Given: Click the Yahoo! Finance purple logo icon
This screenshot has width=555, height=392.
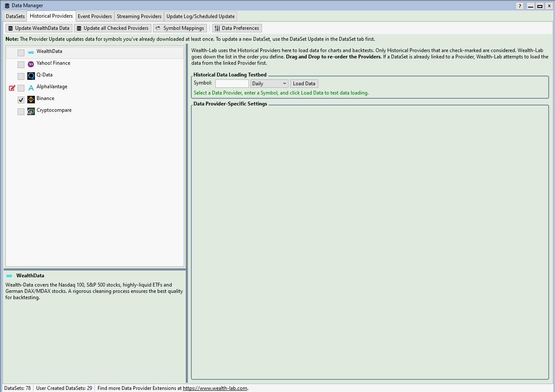Looking at the screenshot, I should coord(31,64).
